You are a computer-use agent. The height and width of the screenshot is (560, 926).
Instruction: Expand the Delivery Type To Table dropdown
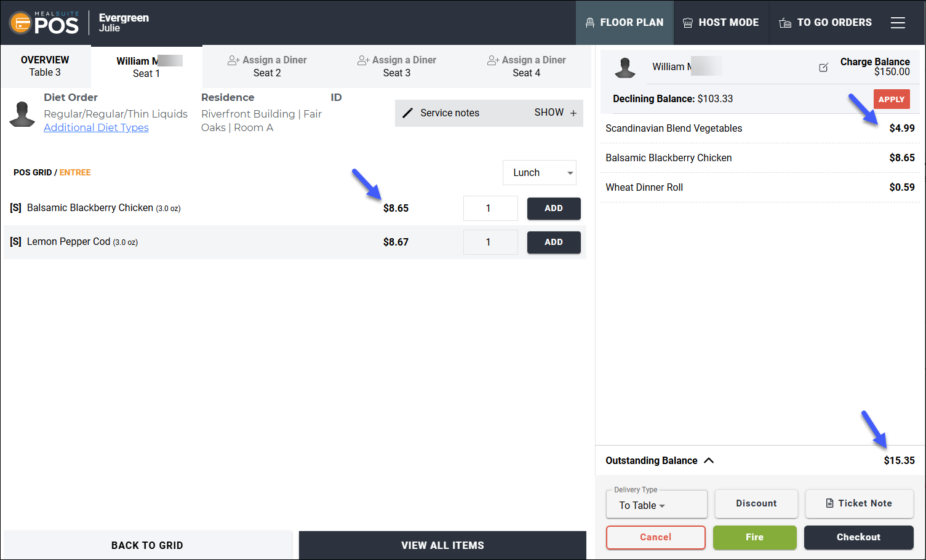[x=657, y=505]
